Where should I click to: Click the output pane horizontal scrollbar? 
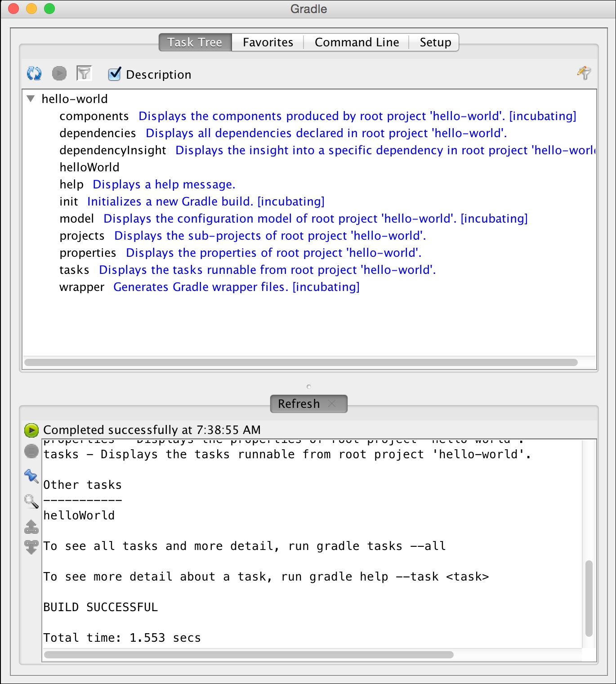click(249, 655)
